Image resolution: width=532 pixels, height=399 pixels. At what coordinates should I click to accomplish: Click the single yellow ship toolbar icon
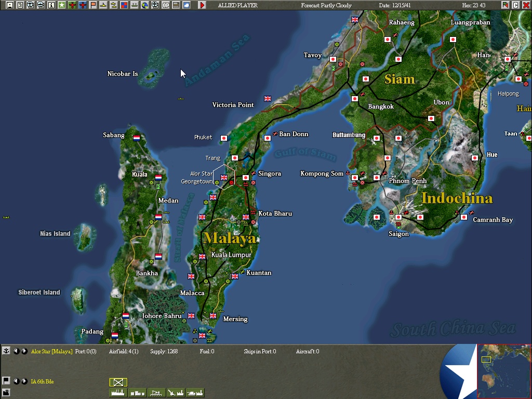[x=103, y=5]
